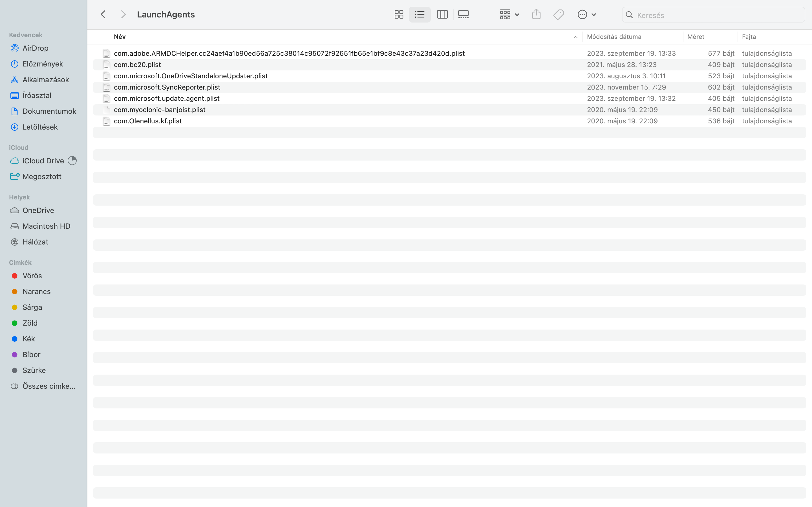
Task: Sort by Méret column header
Action: click(696, 37)
